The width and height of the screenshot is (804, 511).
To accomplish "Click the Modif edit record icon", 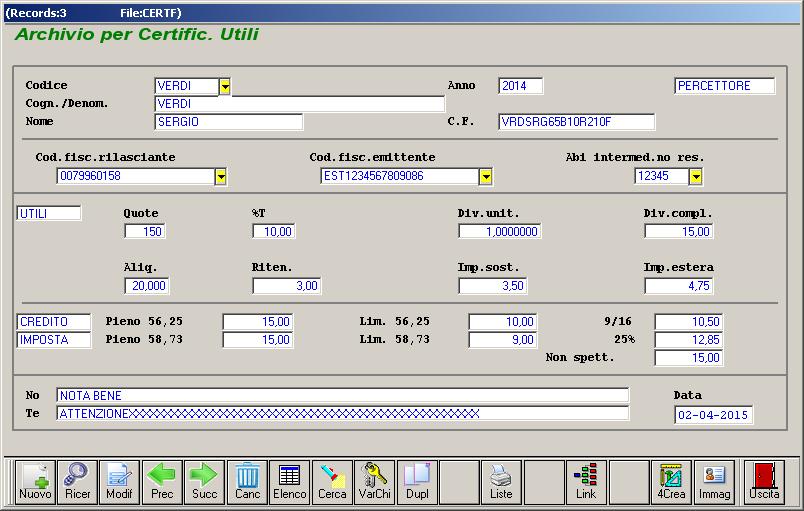I will coord(119,481).
